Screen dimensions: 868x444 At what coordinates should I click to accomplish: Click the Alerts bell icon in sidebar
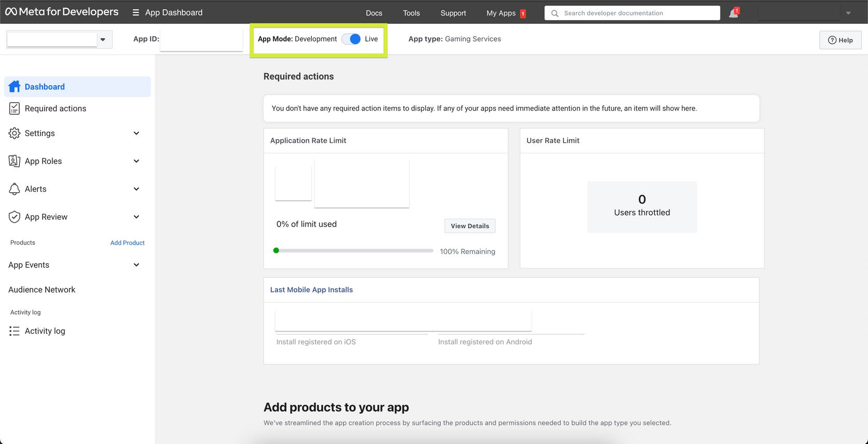[15, 189]
